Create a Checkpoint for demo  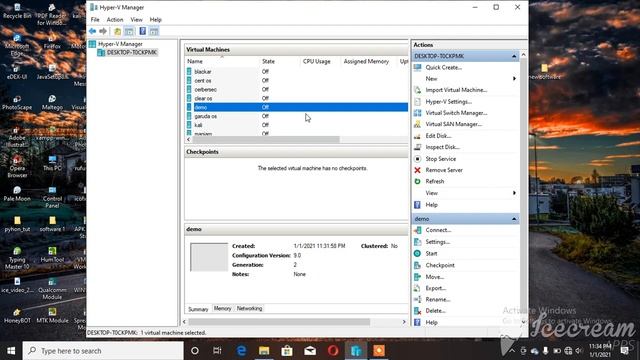pyautogui.click(x=440, y=265)
